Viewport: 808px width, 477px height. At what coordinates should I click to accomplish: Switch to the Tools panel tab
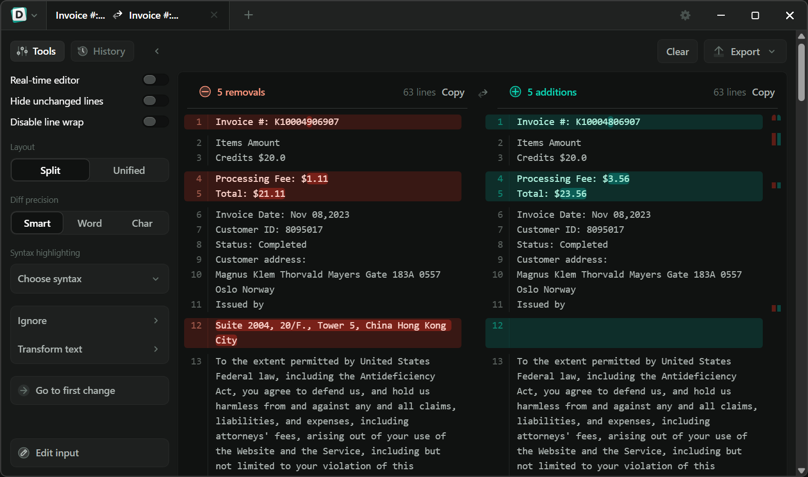pyautogui.click(x=37, y=51)
